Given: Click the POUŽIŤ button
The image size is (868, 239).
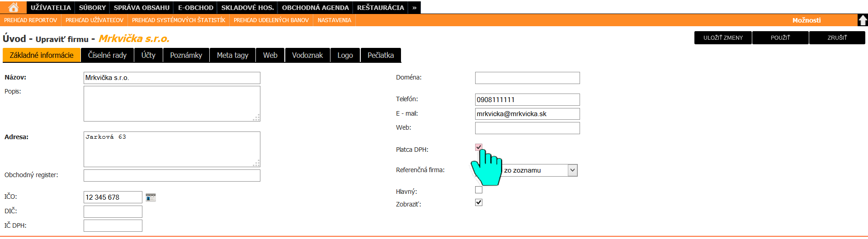Looking at the screenshot, I should tap(780, 38).
